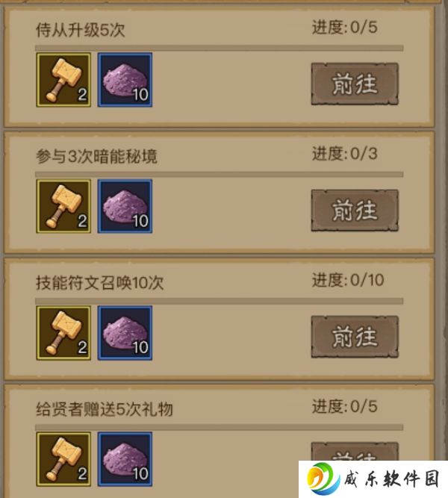
Task: Click the progress bar under 参与3次暗能秘境
Action: point(220,175)
